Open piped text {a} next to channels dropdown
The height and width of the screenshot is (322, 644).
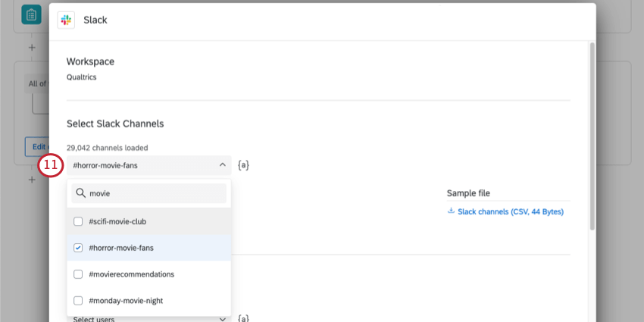pos(243,164)
